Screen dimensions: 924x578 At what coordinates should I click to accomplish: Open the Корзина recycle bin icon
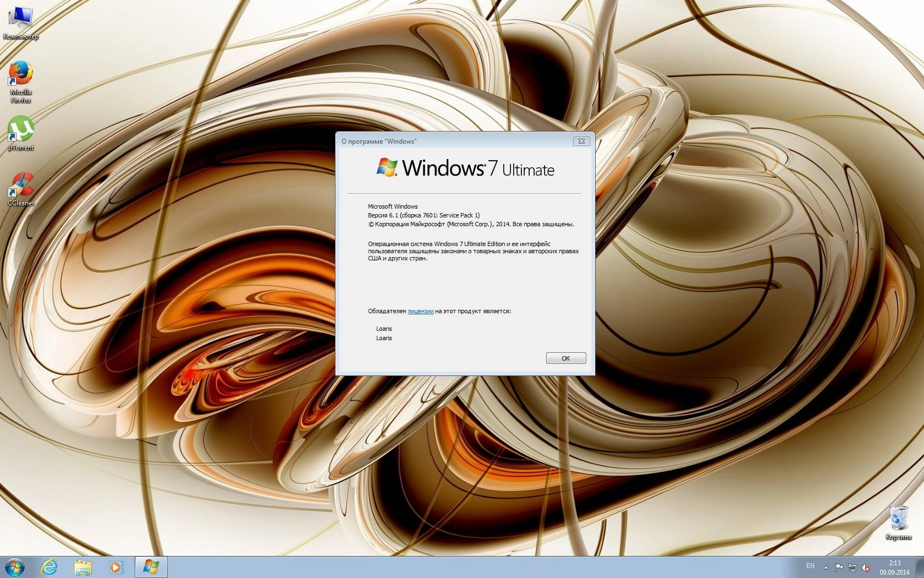click(898, 523)
